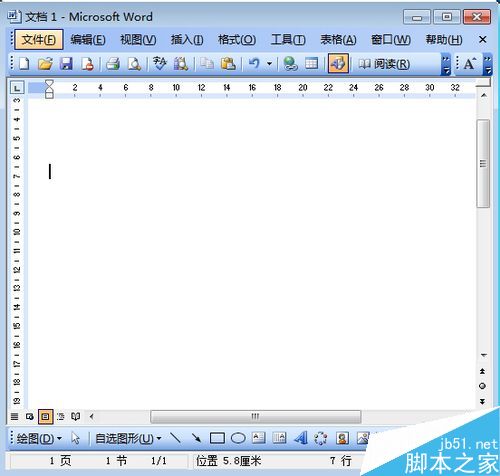Viewport: 500px width, 476px height.
Task: Click the Copy icon in toolbar
Action: point(207,63)
